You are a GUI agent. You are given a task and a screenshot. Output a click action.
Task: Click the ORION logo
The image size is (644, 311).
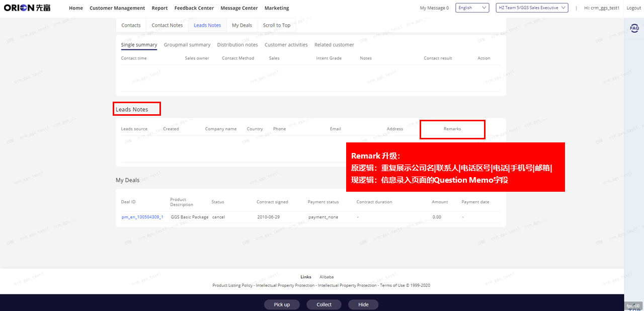(x=27, y=8)
